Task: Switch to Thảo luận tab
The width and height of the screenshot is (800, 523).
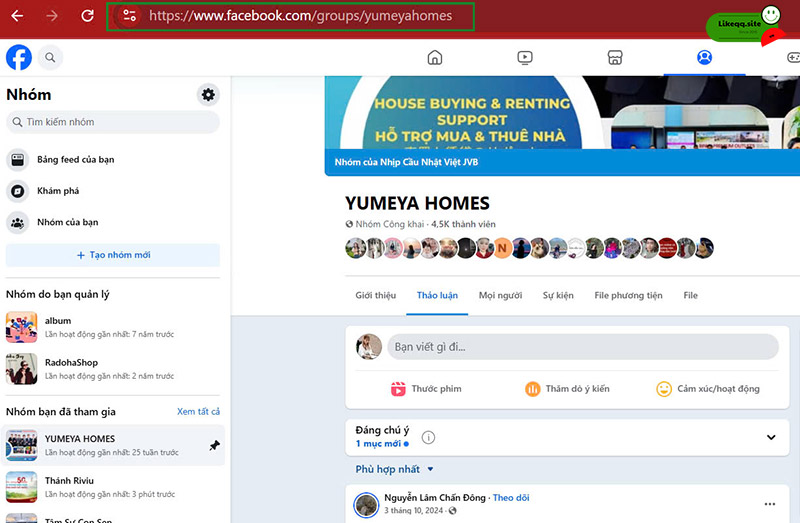Action: click(x=437, y=295)
